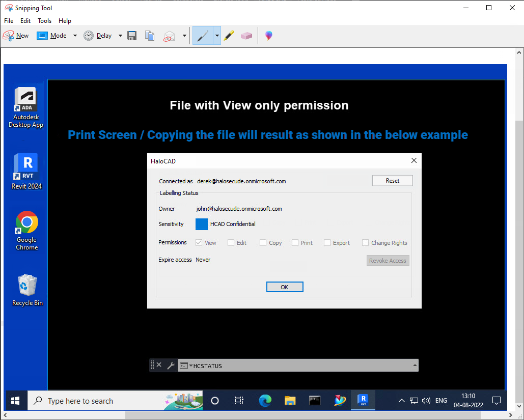
Task: Check the Print permission checkbox
Action: [295, 243]
